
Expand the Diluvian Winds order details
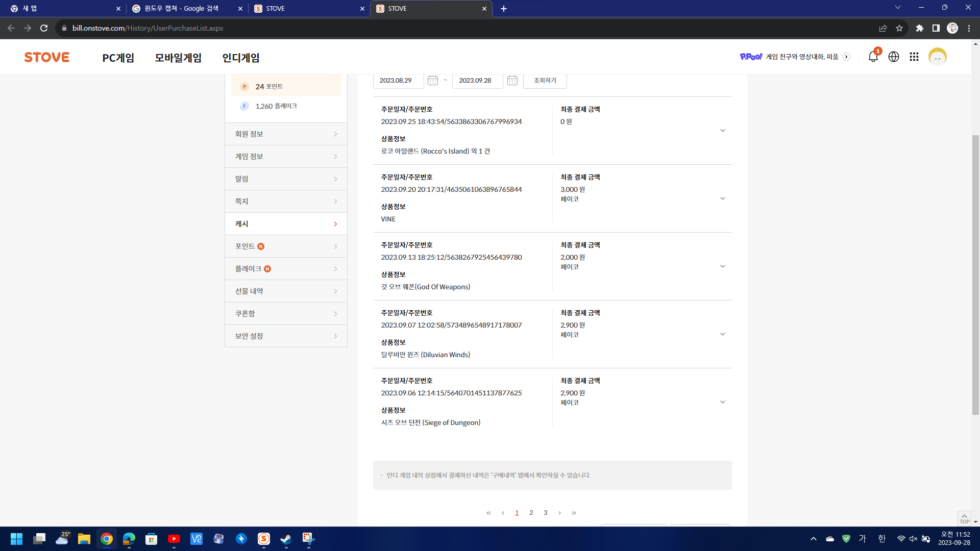(723, 334)
